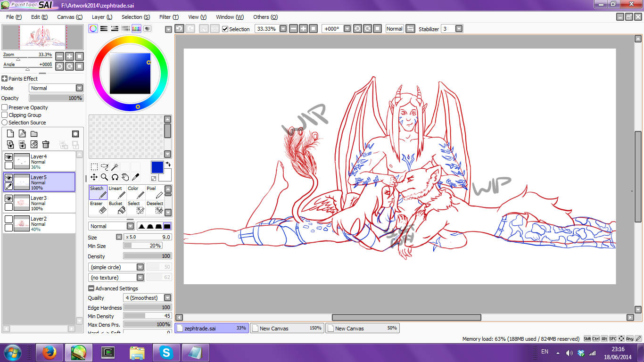Open the layer blending Mode dropdown
The width and height of the screenshot is (644, 362).
click(79, 88)
